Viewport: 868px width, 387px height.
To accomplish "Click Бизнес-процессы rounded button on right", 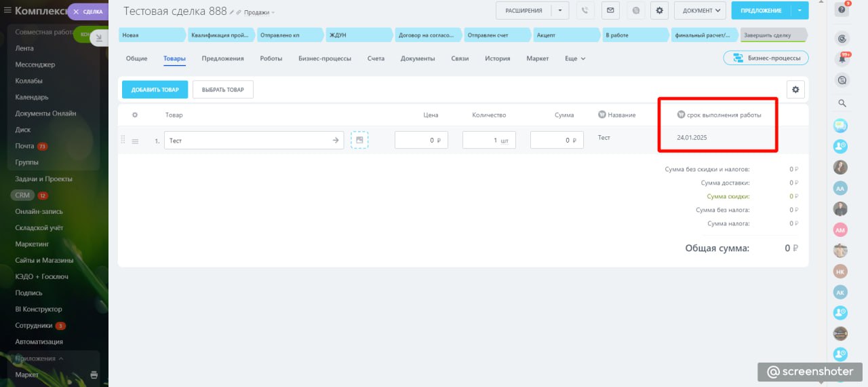I will [766, 58].
